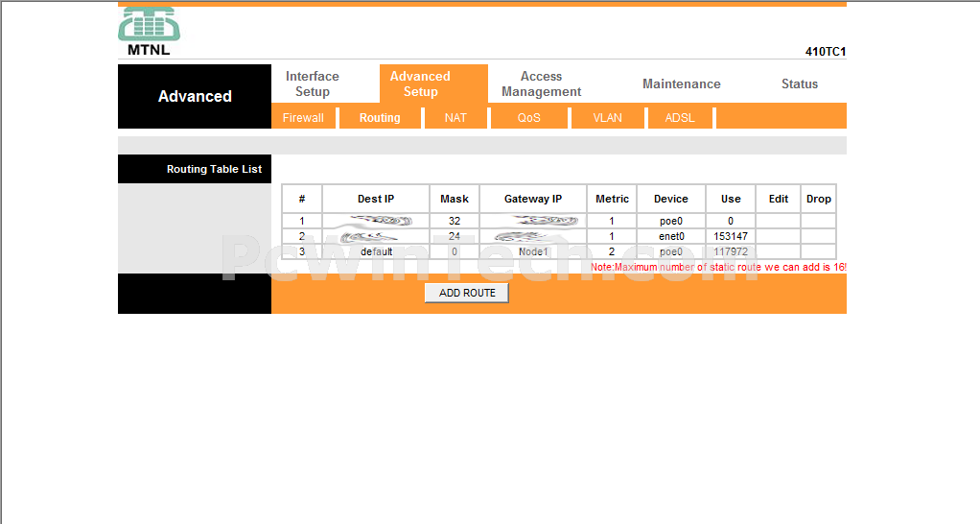Click the Metric column header

coord(612,199)
